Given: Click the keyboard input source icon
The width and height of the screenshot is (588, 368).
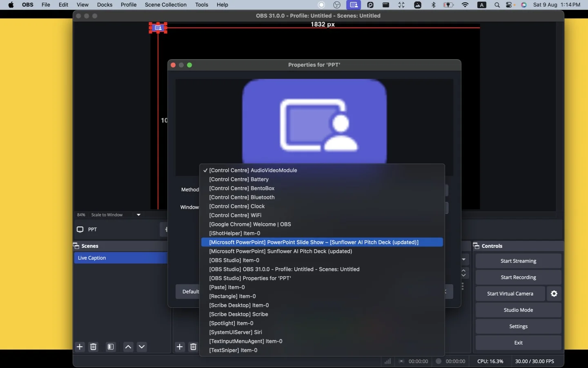Looking at the screenshot, I should click(482, 5).
